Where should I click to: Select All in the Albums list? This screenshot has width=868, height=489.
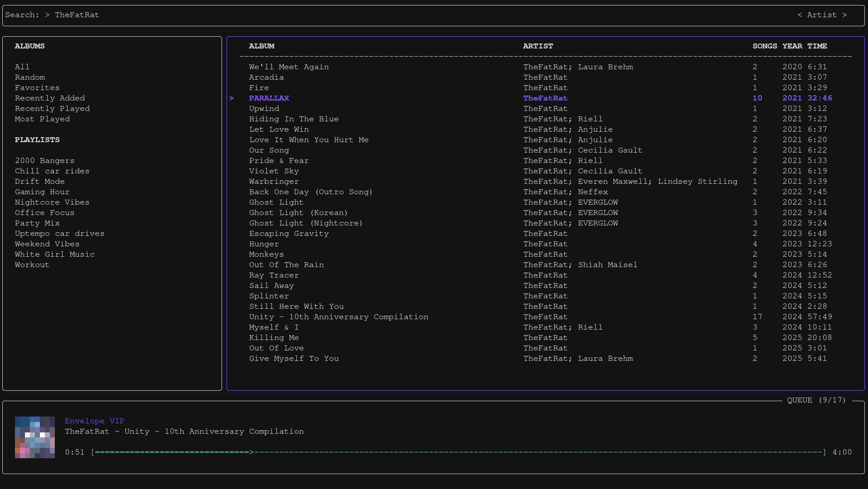point(22,67)
